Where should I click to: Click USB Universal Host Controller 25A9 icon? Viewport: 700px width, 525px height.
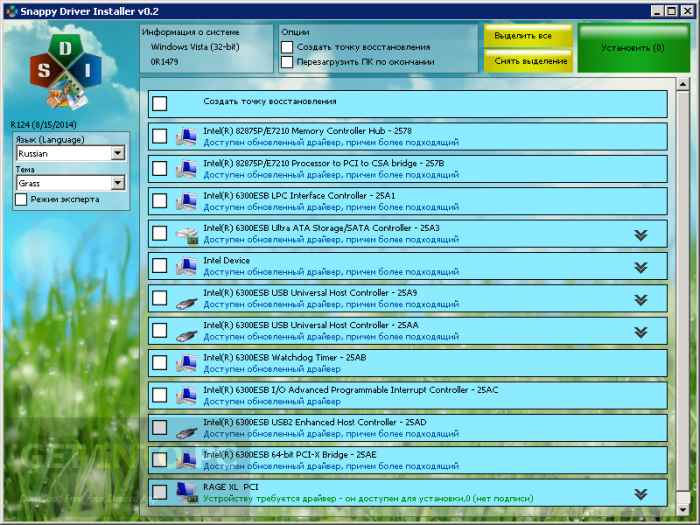(x=187, y=299)
